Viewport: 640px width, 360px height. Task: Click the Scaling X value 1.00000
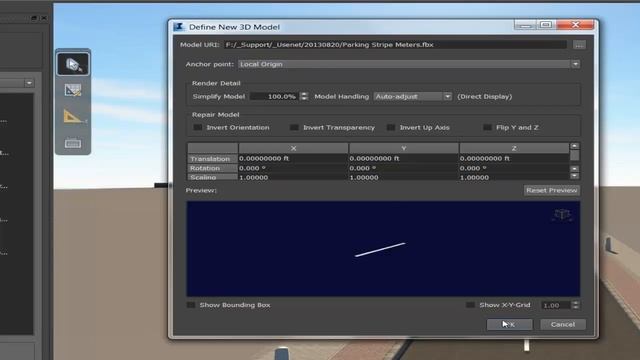click(293, 177)
